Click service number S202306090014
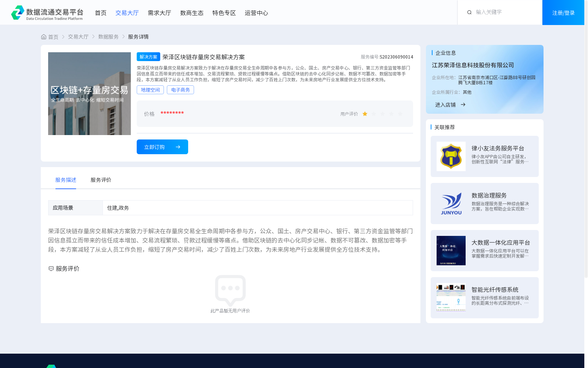588x368 pixels. [396, 57]
